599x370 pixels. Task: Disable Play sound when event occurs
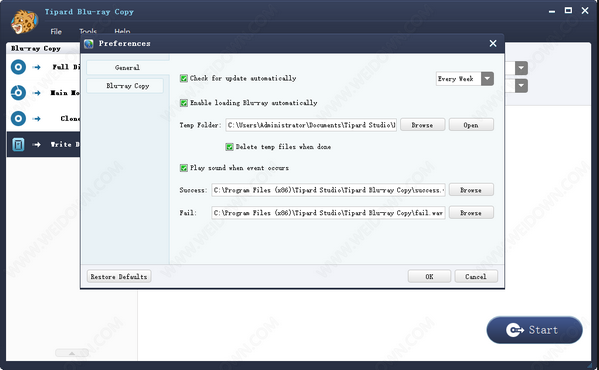(x=184, y=168)
